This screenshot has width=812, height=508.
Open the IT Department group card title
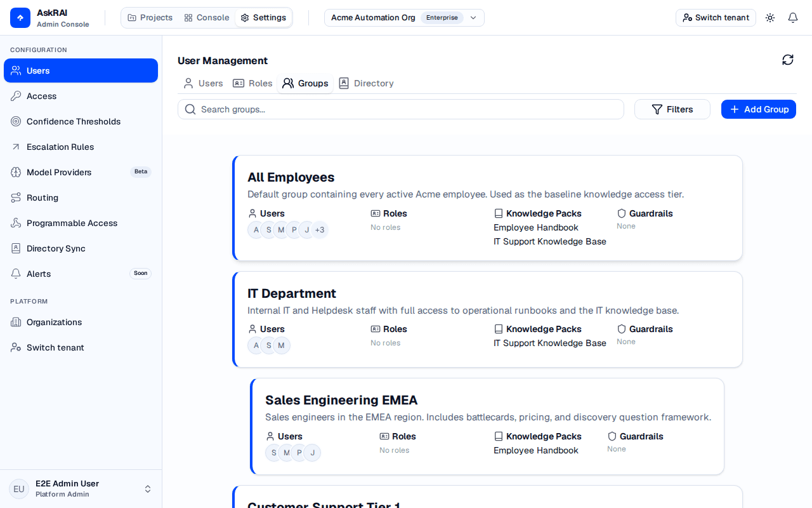[292, 293]
